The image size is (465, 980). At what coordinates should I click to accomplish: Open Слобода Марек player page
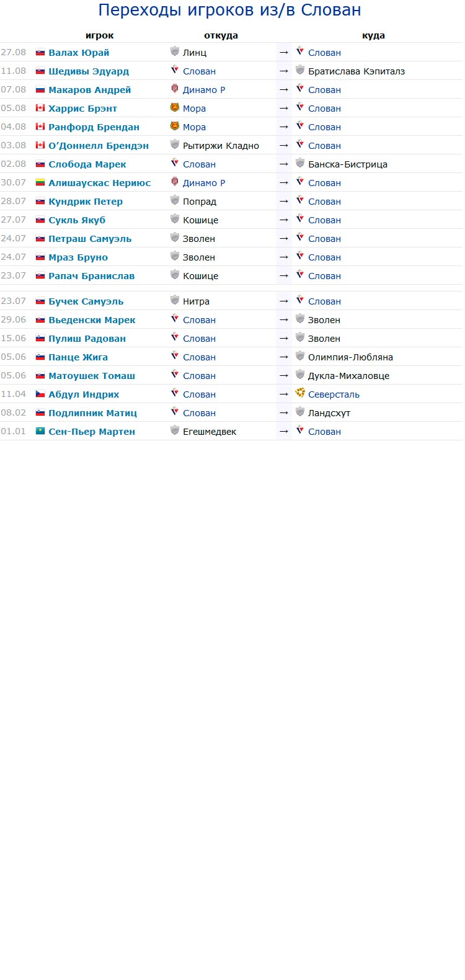pos(87,164)
